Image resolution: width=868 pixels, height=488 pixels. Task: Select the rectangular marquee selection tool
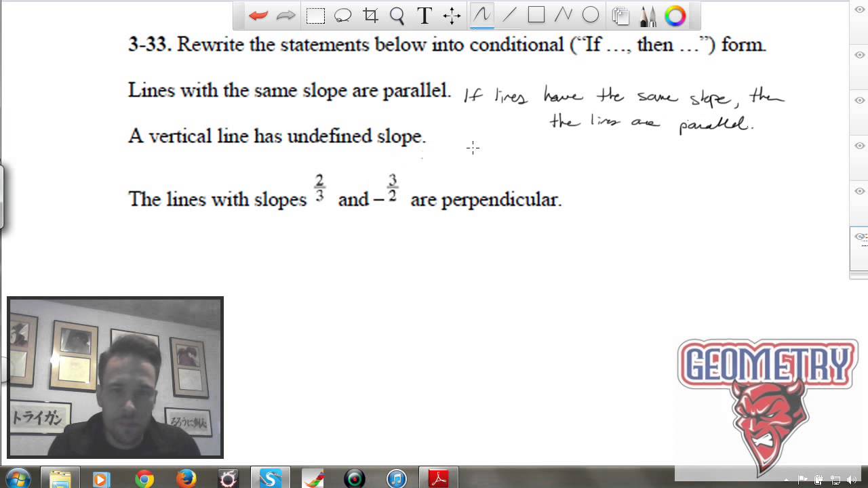[315, 16]
